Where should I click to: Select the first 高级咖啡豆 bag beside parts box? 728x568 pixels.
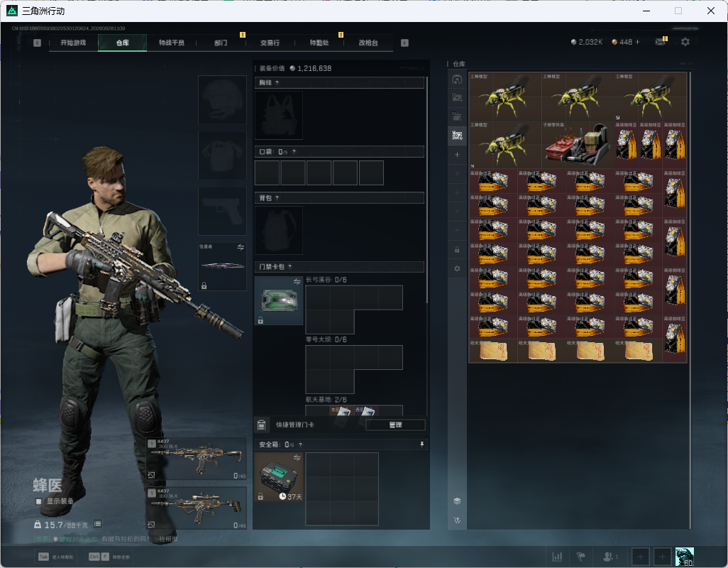[627, 144]
